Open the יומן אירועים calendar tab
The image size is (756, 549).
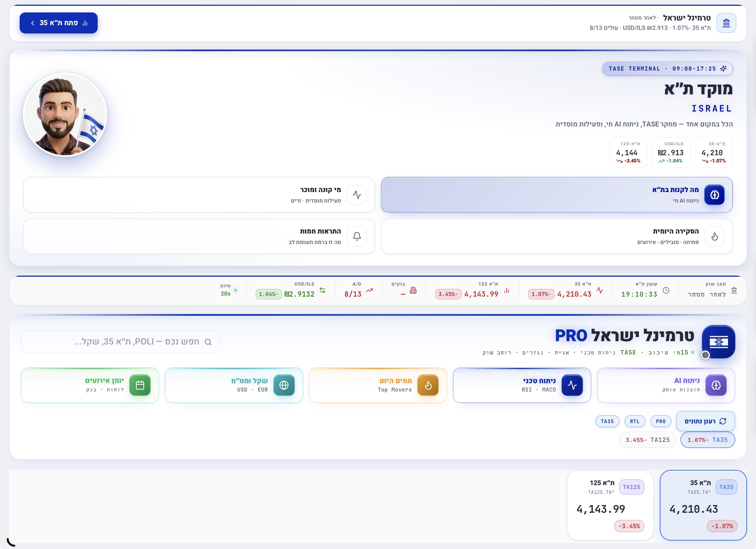(x=90, y=385)
